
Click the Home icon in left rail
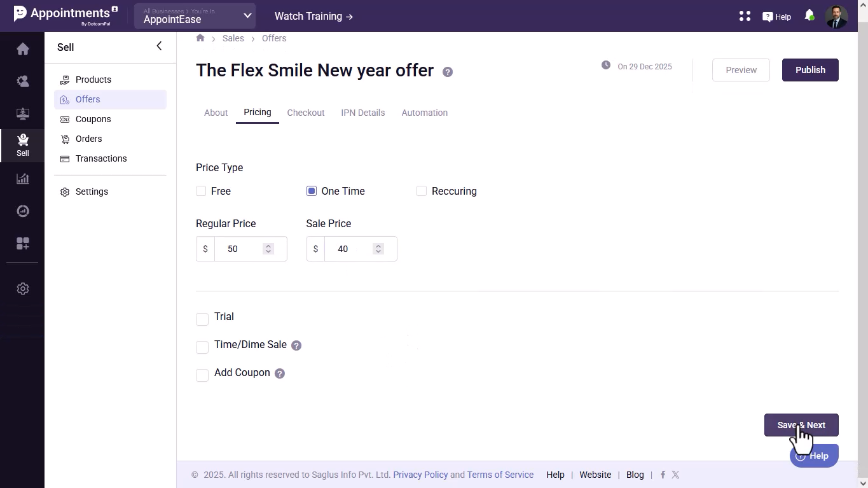[x=23, y=49]
